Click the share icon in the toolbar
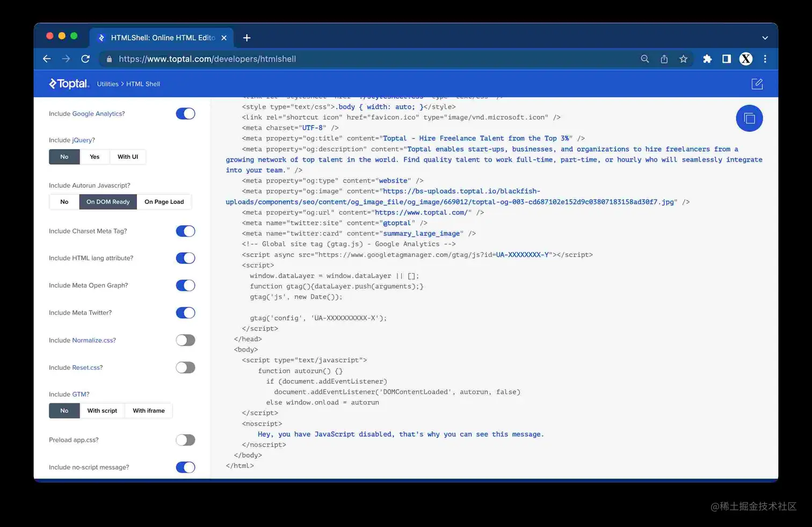Image resolution: width=812 pixels, height=527 pixels. [x=664, y=59]
